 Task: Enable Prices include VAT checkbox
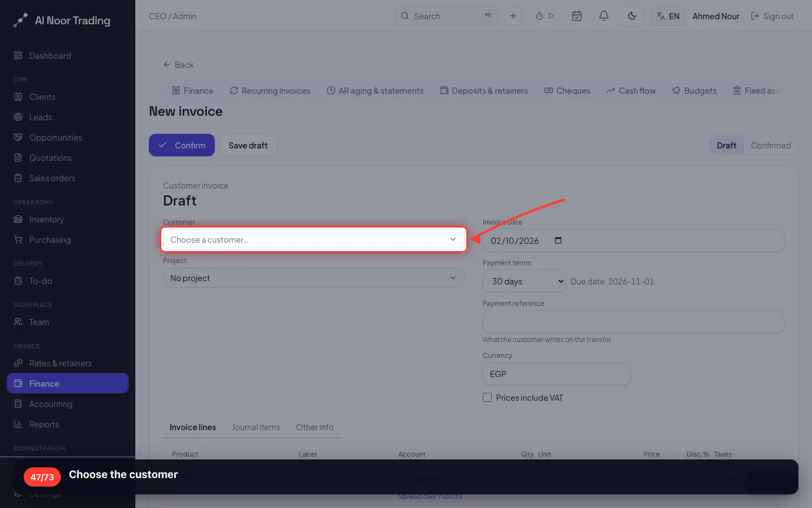pos(487,397)
